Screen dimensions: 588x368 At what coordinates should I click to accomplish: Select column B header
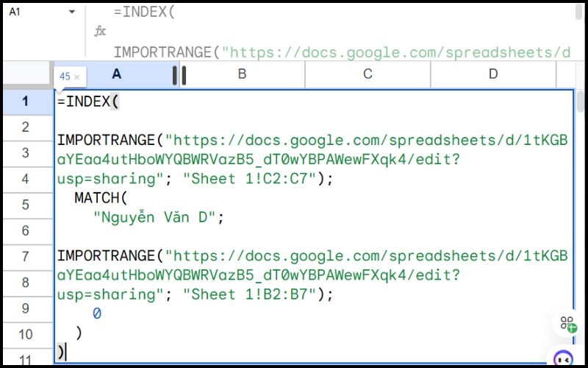point(242,74)
